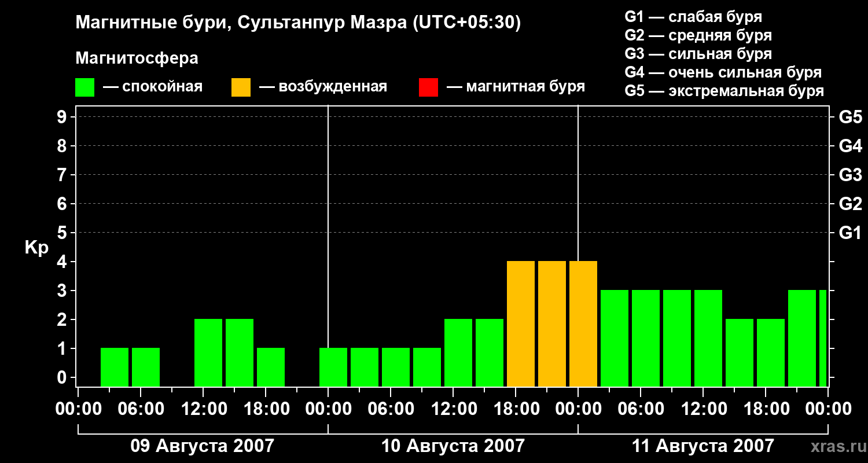The width and height of the screenshot is (868, 463).
Task: Click the 06:00 time label above '10 Августа 2007'
Action: coord(391,409)
